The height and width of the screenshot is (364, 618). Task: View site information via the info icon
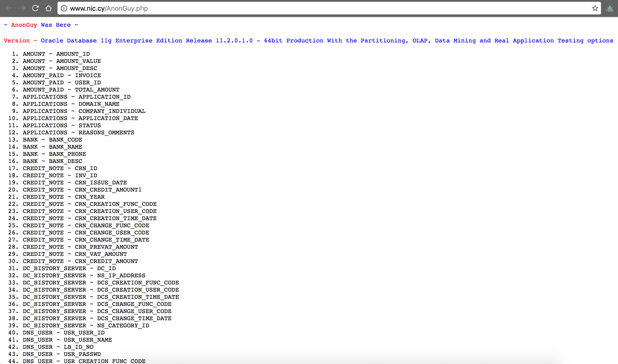(64, 8)
